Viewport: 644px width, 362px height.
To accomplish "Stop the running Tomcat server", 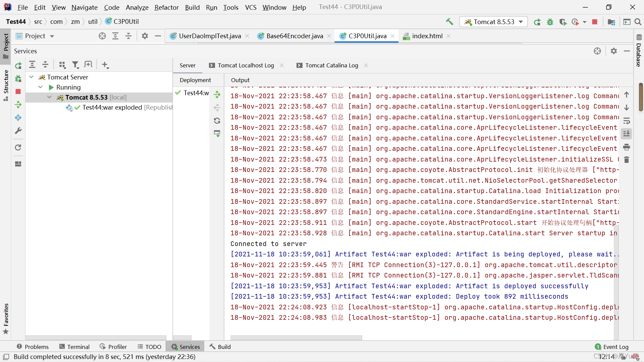I will click(595, 22).
